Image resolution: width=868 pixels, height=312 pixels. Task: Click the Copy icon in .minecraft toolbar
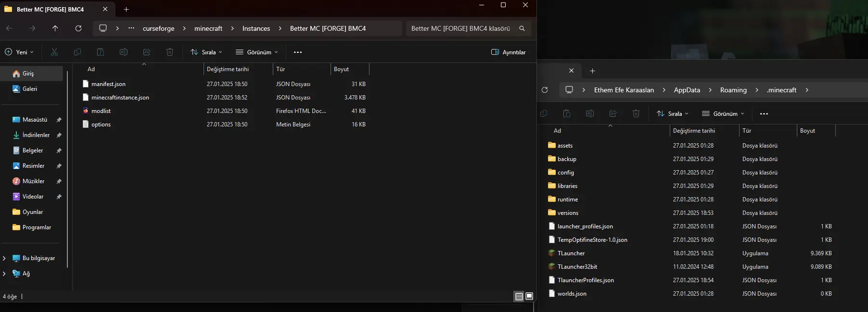544,113
